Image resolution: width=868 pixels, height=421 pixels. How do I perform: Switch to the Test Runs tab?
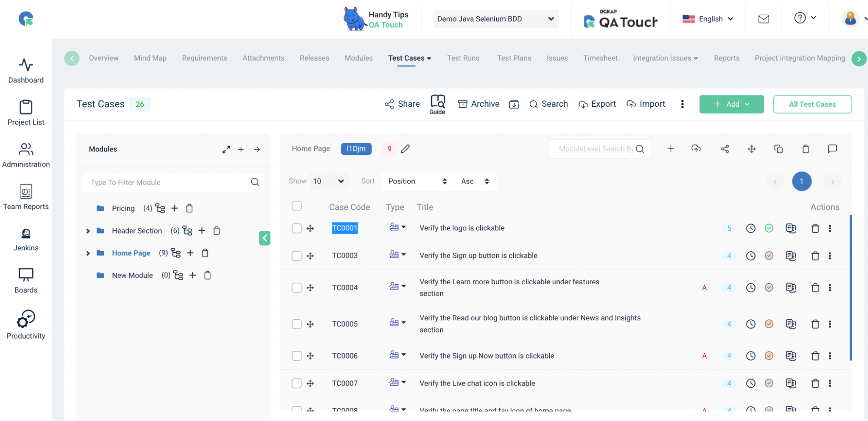tap(463, 58)
